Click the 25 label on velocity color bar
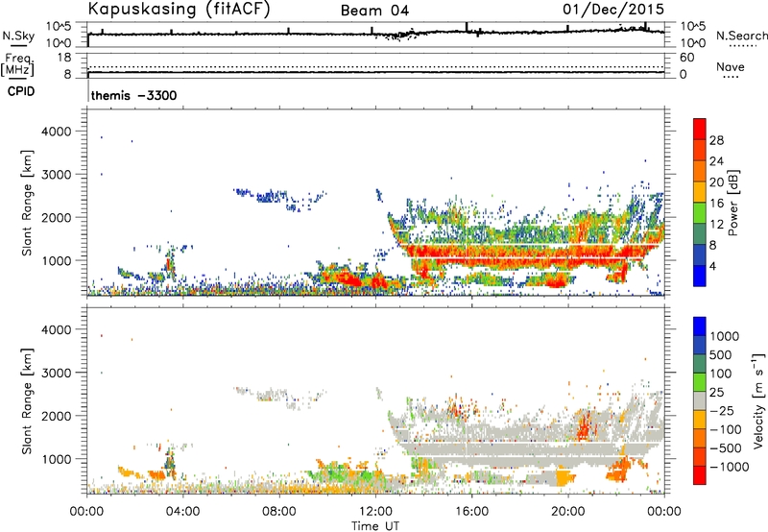768x532 pixels. [717, 393]
